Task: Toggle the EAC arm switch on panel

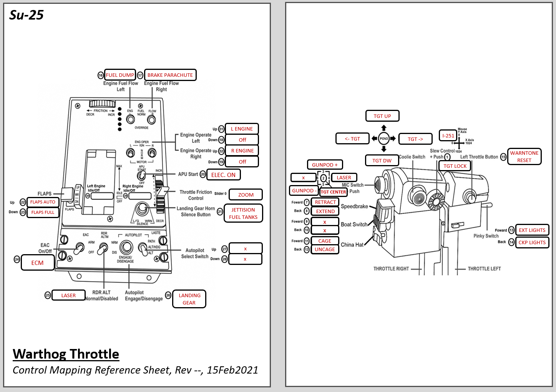Action: (80, 248)
